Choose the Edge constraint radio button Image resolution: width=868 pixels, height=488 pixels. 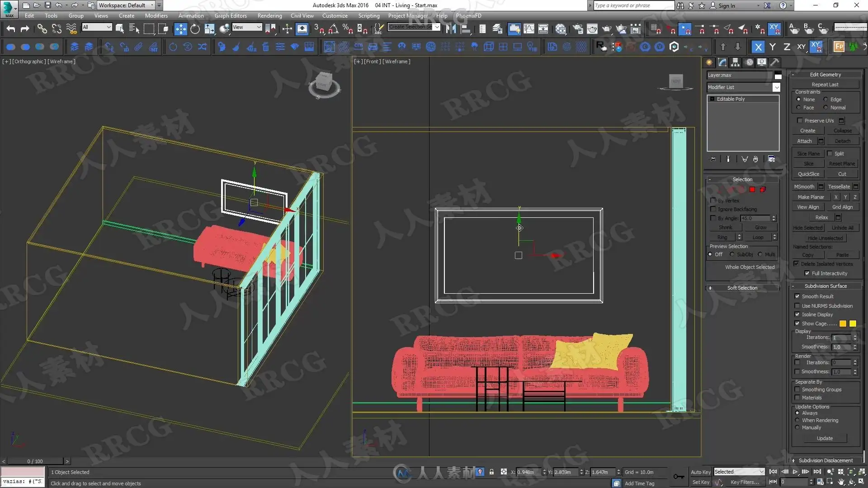(826, 99)
